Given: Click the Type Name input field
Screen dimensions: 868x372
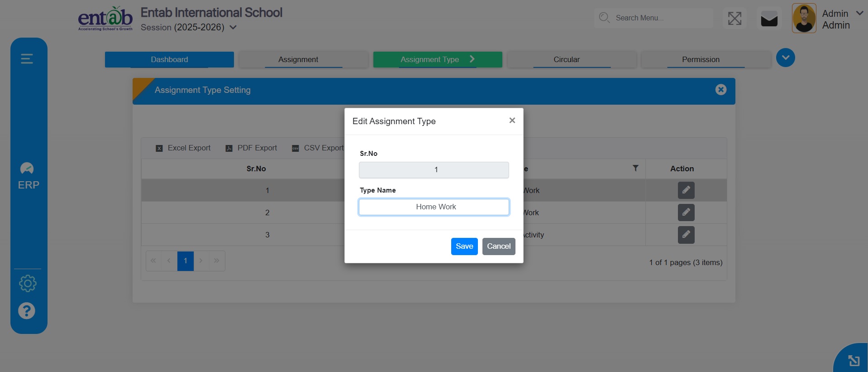Looking at the screenshot, I should (x=434, y=207).
